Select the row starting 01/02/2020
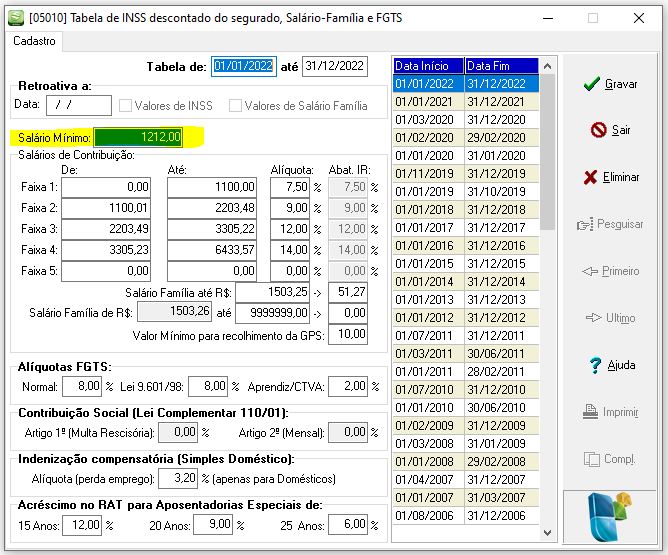This screenshot has height=555, width=668. (466, 138)
